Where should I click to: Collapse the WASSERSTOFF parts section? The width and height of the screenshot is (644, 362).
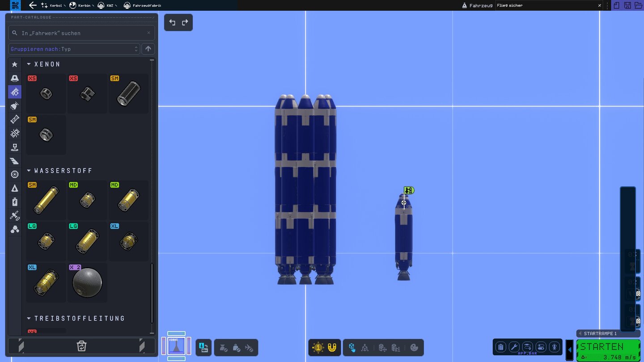[x=29, y=171]
